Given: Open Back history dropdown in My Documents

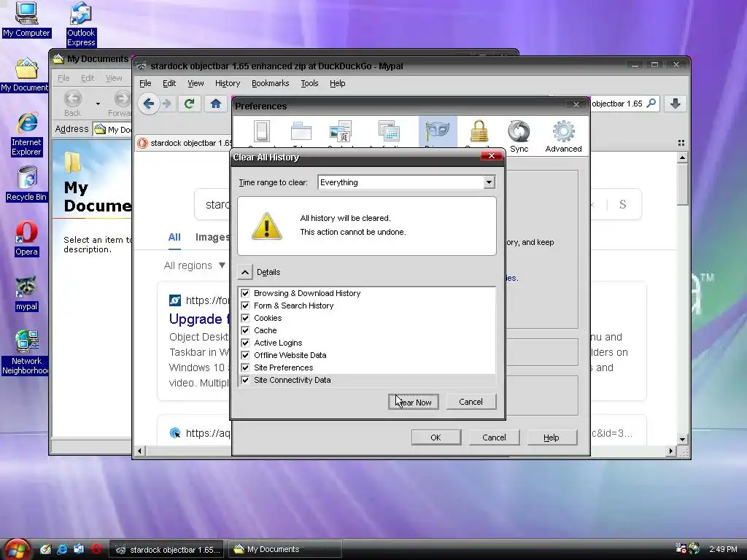Looking at the screenshot, I should 98,103.
